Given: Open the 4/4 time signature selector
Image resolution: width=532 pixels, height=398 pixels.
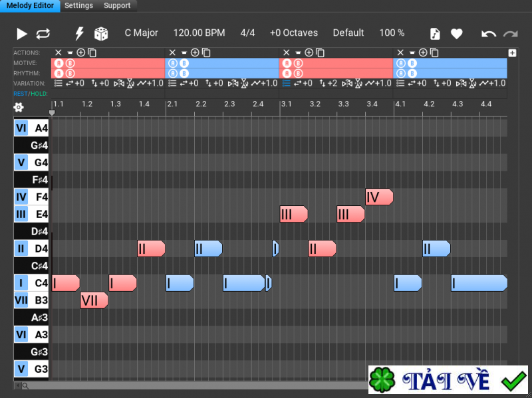Looking at the screenshot, I should click(247, 33).
